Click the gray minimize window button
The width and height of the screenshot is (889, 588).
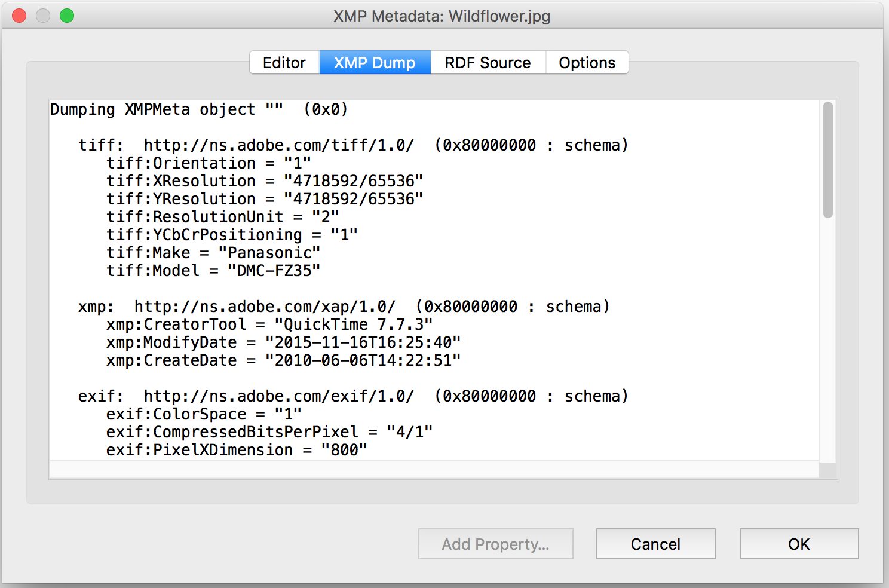(43, 16)
